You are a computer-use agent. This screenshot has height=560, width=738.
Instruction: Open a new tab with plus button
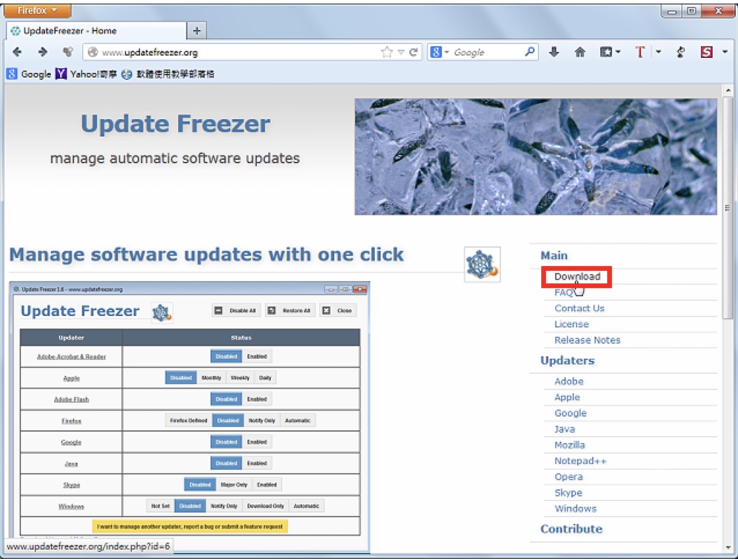click(x=197, y=31)
